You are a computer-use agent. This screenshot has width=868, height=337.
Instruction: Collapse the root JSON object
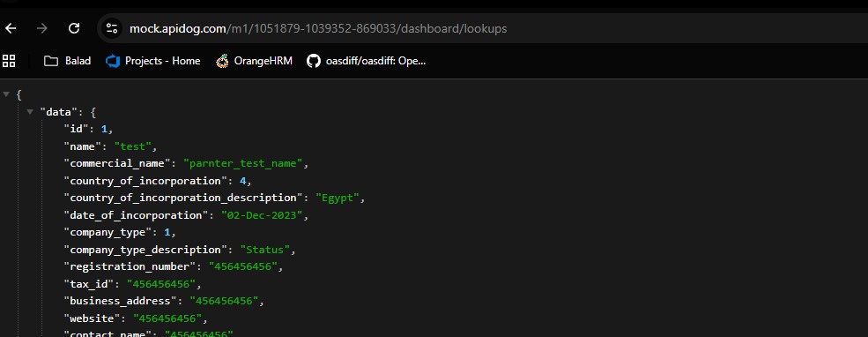pyautogui.click(x=6, y=94)
